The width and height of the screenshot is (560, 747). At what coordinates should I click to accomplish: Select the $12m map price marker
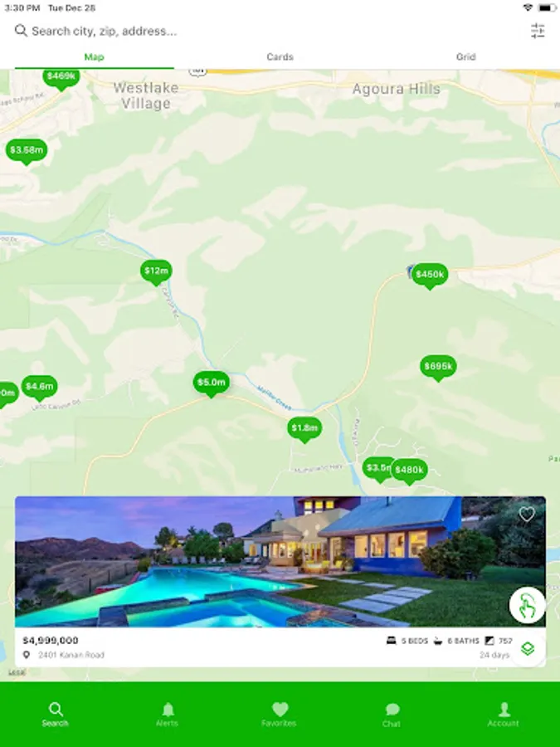point(156,272)
